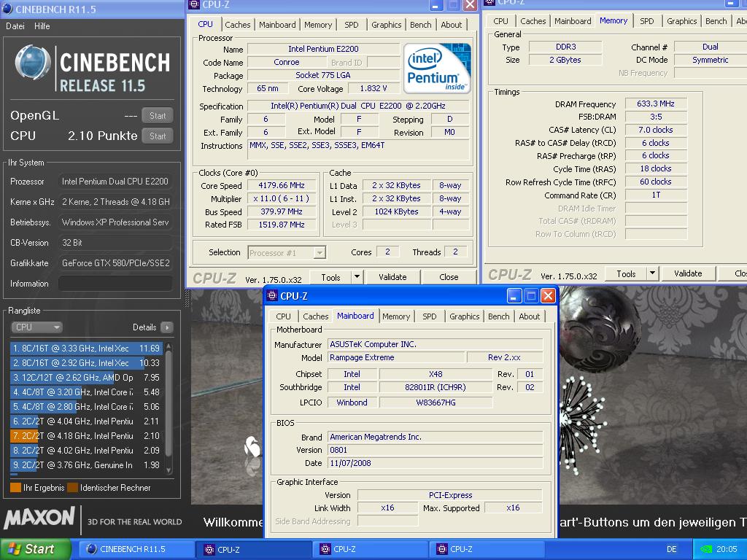This screenshot has height=560, width=747.
Task: Click the NVIDIA tray icon
Action: pyautogui.click(x=705, y=549)
